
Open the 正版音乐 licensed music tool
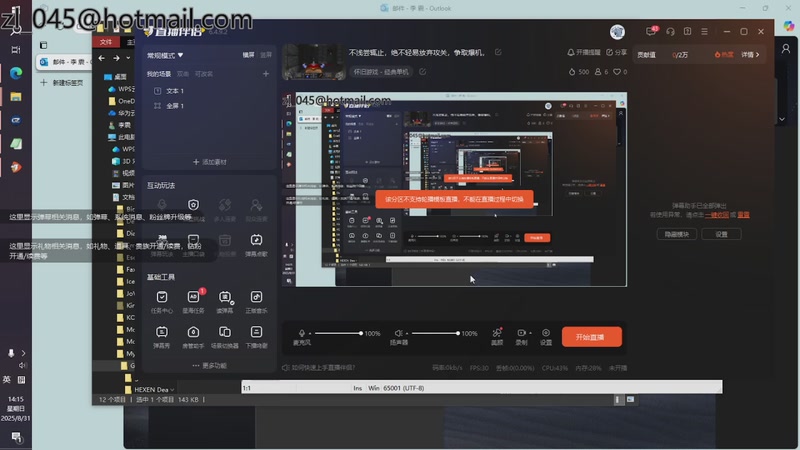click(x=256, y=302)
